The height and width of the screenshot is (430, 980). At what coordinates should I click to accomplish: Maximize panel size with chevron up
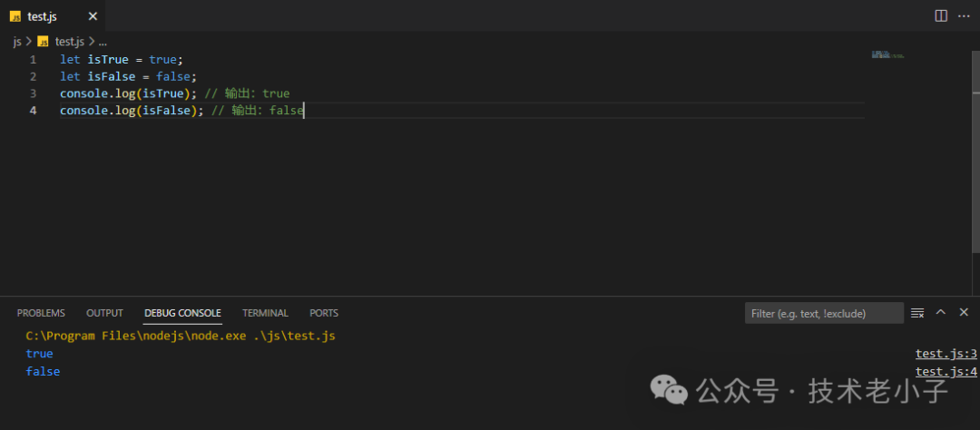coord(941,312)
